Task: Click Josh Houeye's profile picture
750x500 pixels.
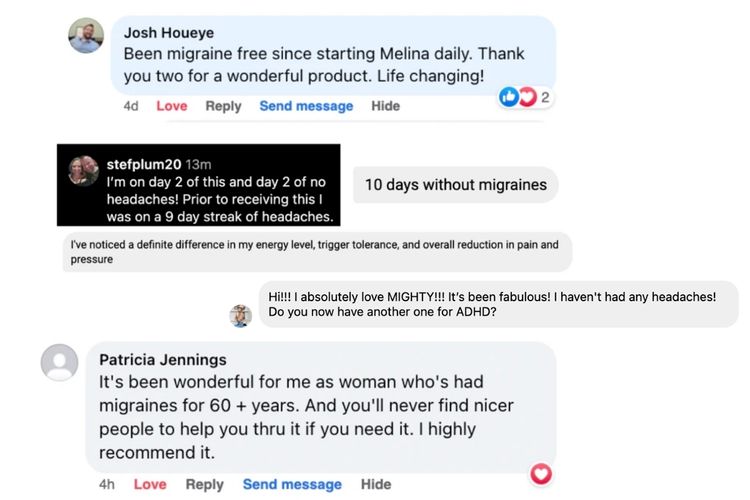Action: tap(86, 35)
